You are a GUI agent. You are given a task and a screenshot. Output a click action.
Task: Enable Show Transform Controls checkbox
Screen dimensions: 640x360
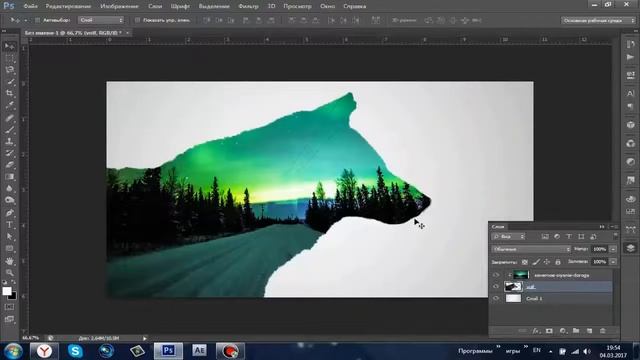pos(137,20)
